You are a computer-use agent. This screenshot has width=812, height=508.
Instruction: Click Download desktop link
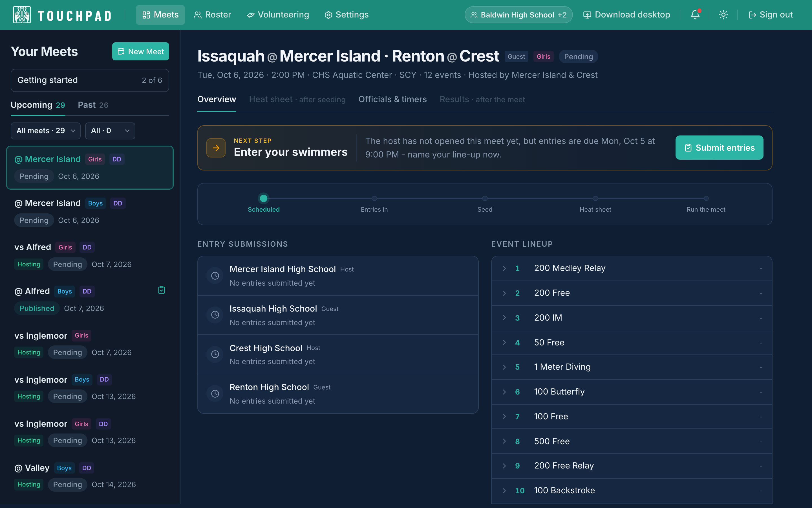[626, 15]
